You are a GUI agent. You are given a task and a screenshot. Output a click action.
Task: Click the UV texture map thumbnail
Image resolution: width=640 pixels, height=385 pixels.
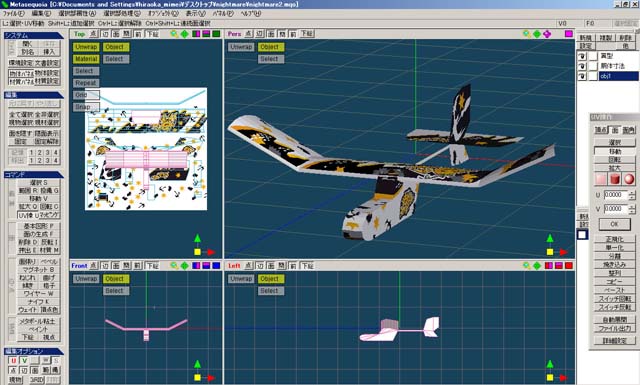(x=146, y=149)
